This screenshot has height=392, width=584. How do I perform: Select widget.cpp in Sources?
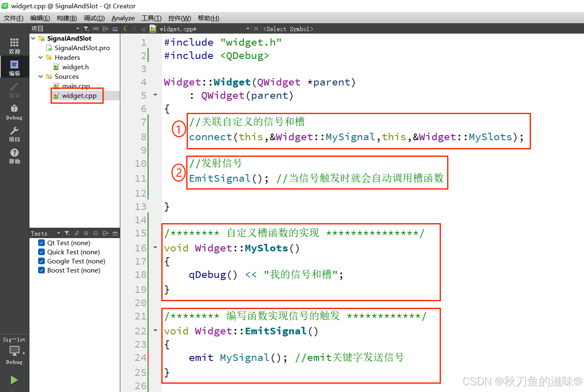[79, 95]
